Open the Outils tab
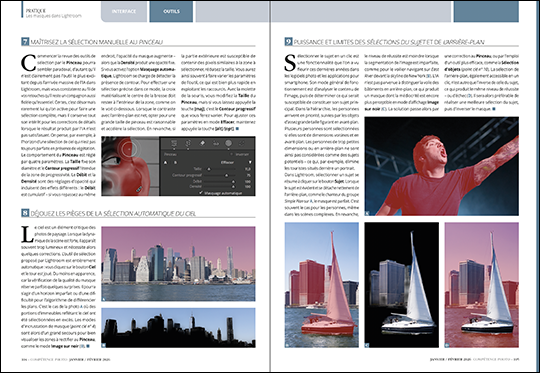Image resolution: width=540 pixels, height=373 pixels. click(171, 11)
